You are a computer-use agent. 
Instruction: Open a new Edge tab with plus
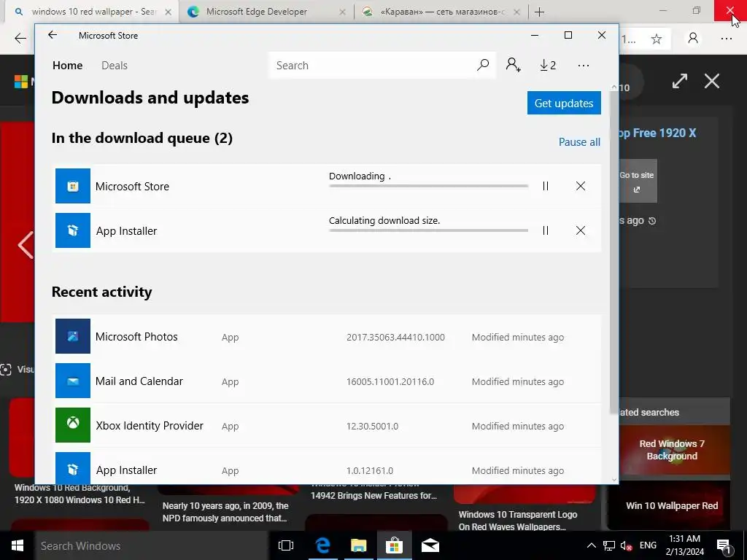pyautogui.click(x=539, y=12)
